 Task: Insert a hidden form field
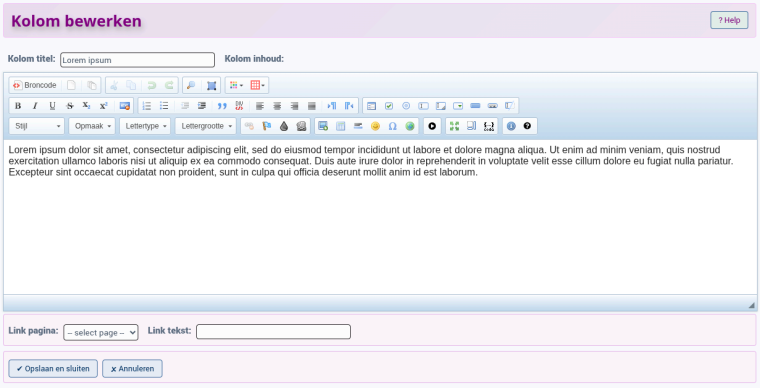tap(509, 106)
